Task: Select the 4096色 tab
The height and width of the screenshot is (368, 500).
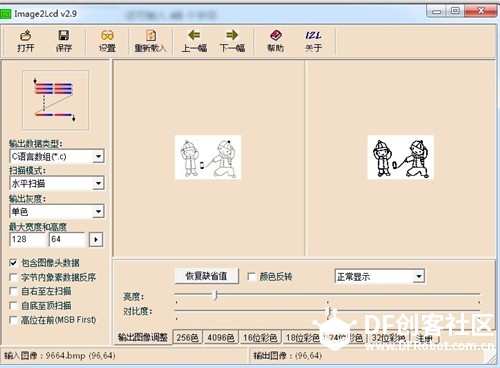Action: coord(221,337)
